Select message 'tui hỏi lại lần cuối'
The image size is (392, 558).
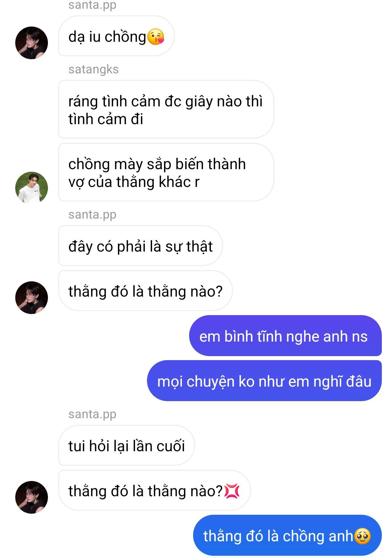(x=127, y=445)
